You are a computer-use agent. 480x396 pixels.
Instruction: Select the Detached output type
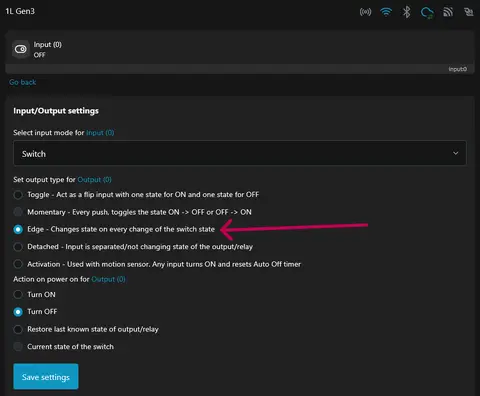(18, 247)
